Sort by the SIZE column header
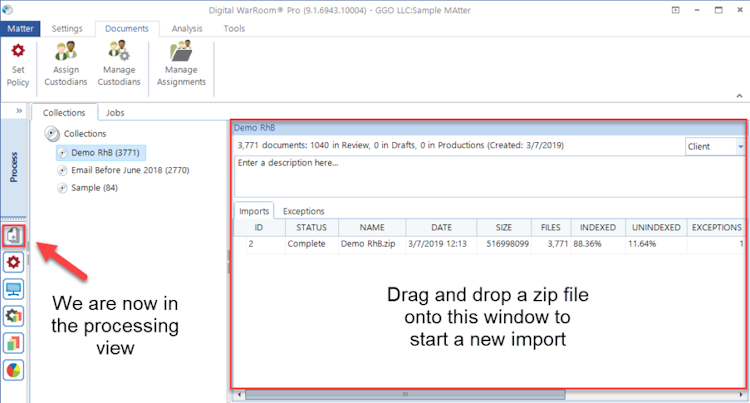 coord(504,228)
